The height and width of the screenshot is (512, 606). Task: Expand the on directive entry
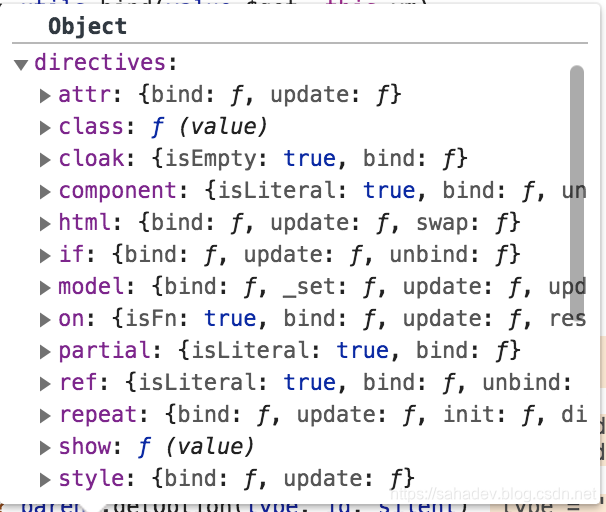45,320
